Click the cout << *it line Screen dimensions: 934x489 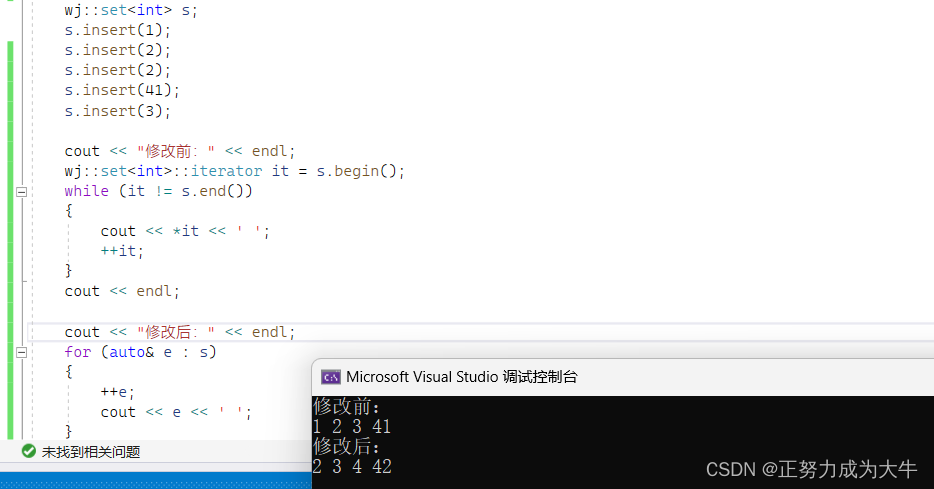[185, 231]
